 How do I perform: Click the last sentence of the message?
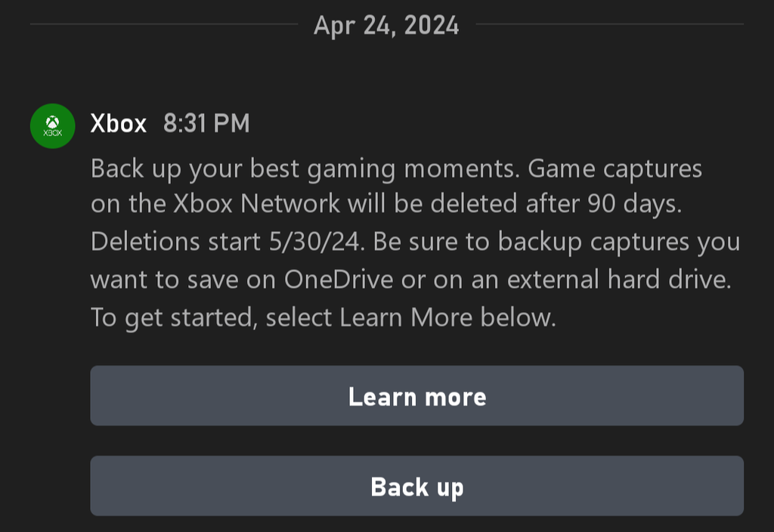click(x=325, y=317)
